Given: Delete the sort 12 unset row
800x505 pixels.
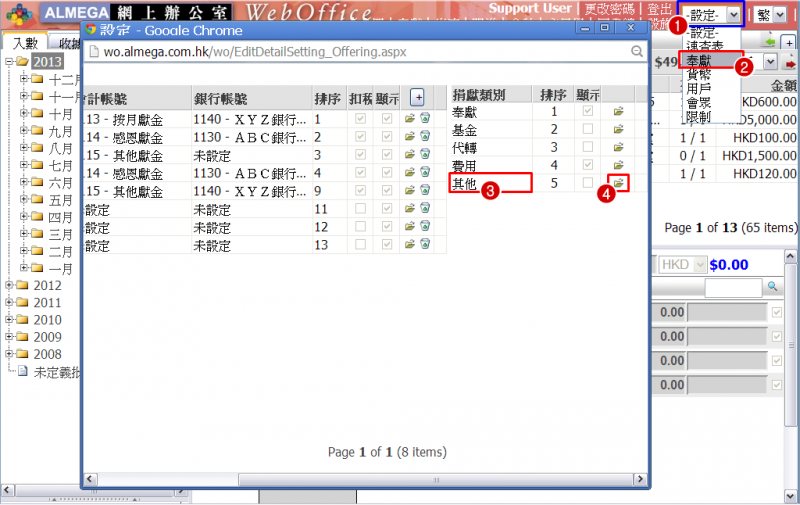Looking at the screenshot, I should point(425,226).
